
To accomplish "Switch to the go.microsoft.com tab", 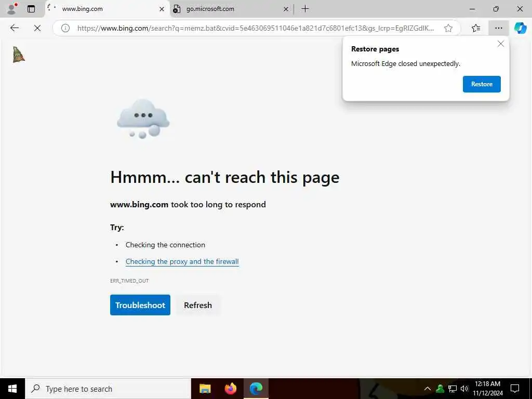I will (x=231, y=9).
